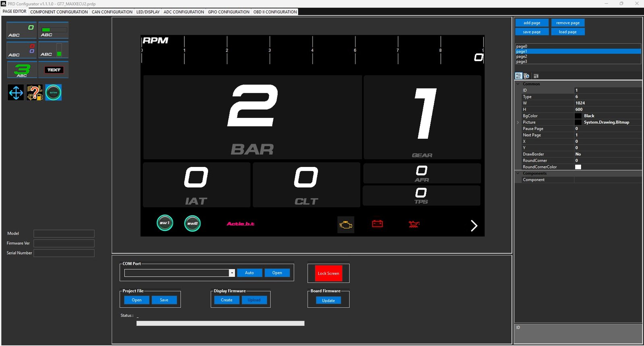
Task: Click the next page chevron arrow
Action: (x=474, y=226)
